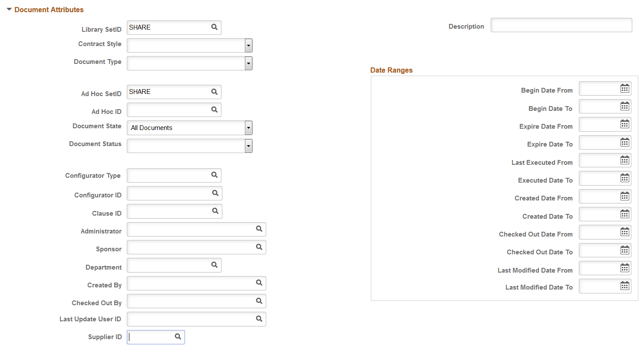Open the Created Date From calendar
Screen dimensions: 644x350
pos(624,196)
